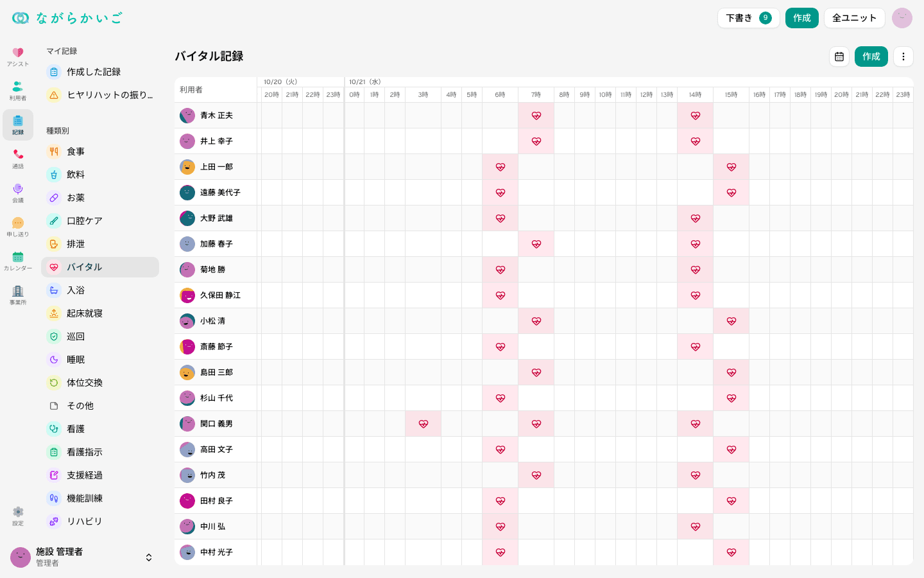Click the 作成 button beside バイタル記録
924x578 pixels.
(871, 57)
